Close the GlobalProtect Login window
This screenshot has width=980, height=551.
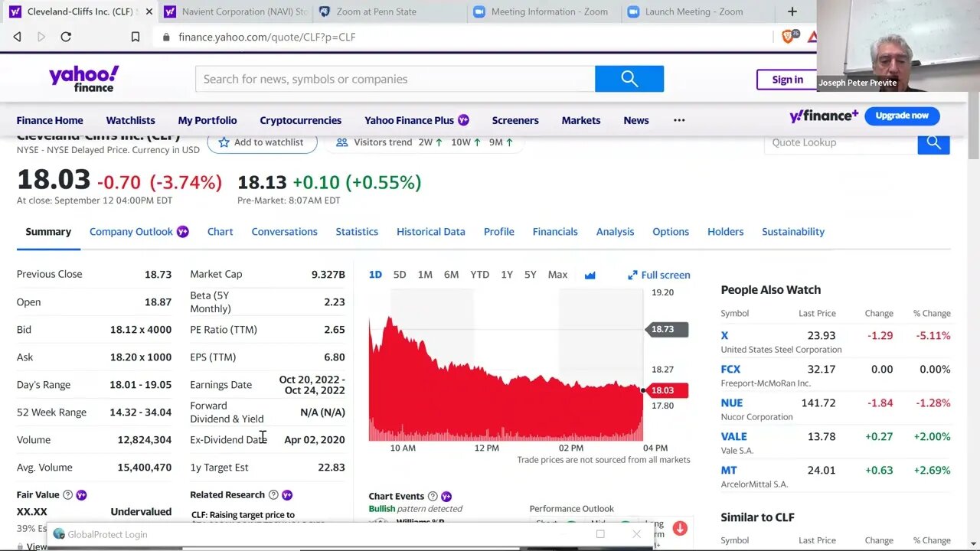[636, 534]
